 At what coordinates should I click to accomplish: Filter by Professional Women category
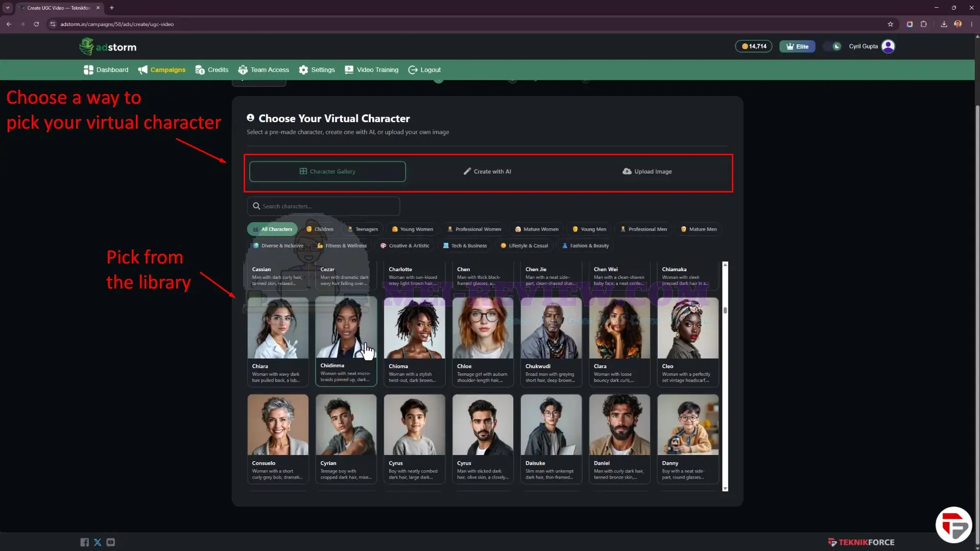pos(474,229)
